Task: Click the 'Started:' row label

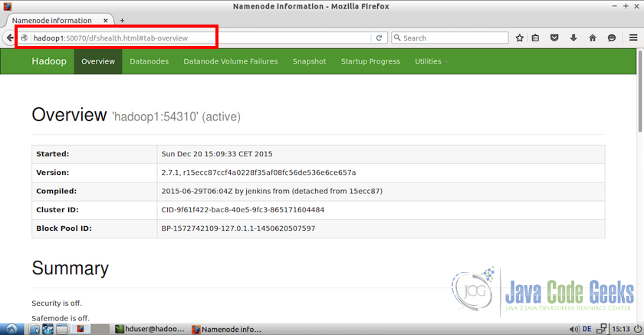Action: (53, 154)
